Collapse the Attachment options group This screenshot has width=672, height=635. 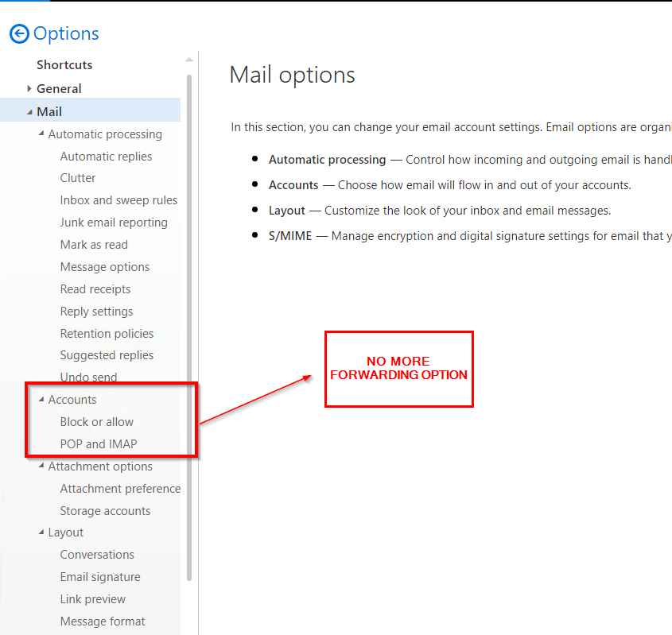(41, 467)
